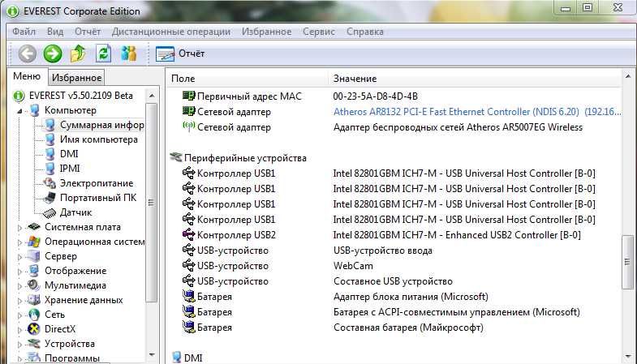
Task: Expand the Отображение node
Action: point(19,272)
